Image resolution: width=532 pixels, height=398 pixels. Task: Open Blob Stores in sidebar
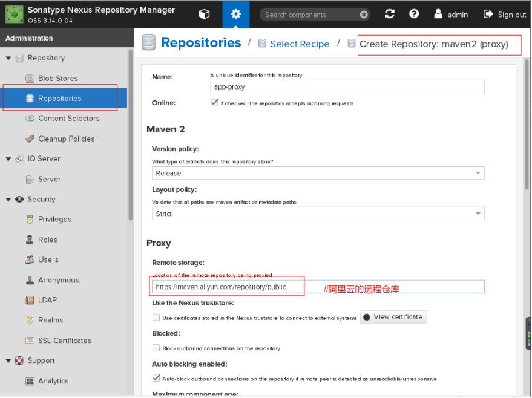[57, 78]
